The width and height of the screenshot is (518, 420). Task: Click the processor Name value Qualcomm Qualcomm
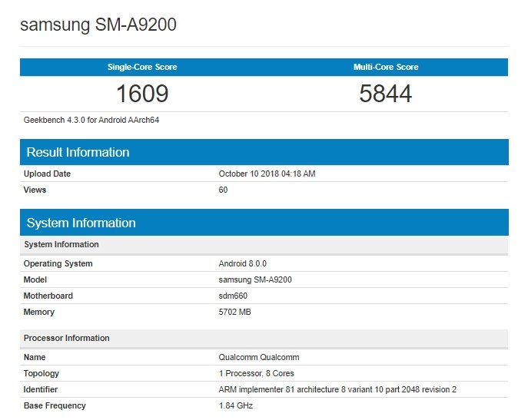[x=259, y=357]
